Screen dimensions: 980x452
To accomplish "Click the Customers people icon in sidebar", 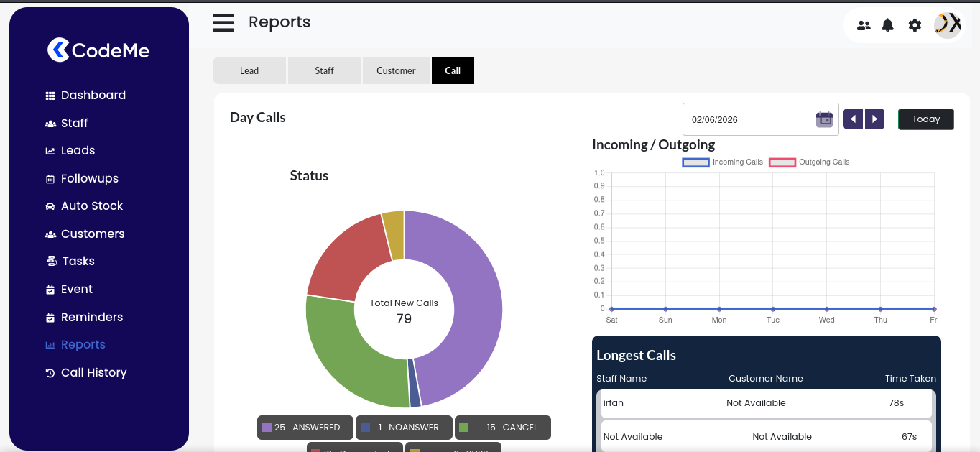I will [50, 234].
